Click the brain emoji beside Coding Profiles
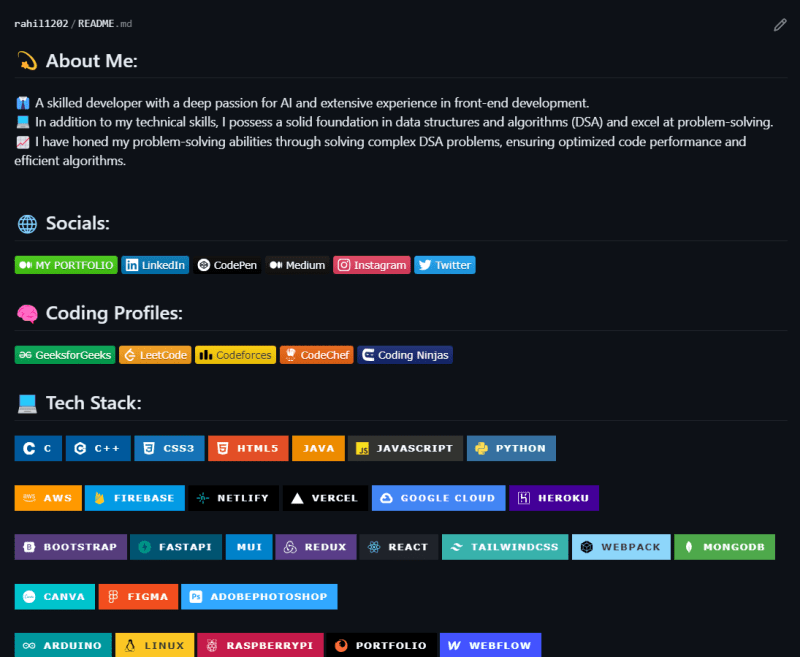The height and width of the screenshot is (657, 800). click(x=27, y=314)
